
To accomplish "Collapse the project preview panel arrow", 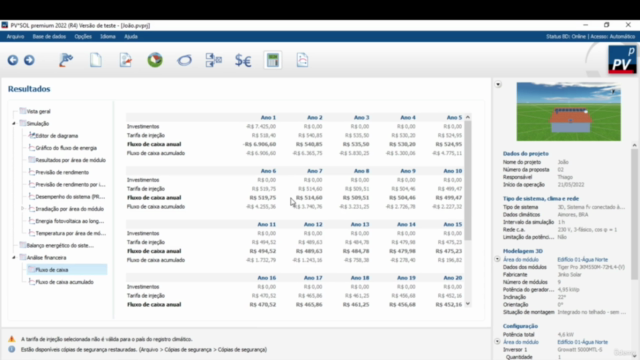I will coord(498,84).
